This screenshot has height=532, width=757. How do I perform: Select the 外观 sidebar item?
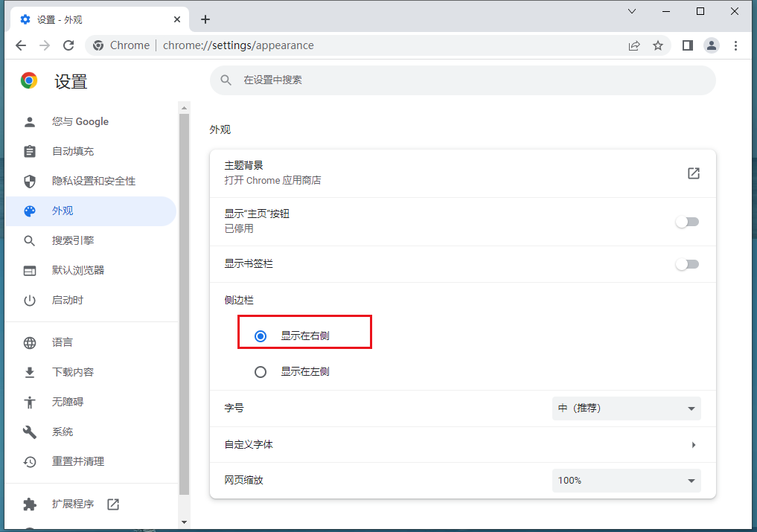point(92,211)
